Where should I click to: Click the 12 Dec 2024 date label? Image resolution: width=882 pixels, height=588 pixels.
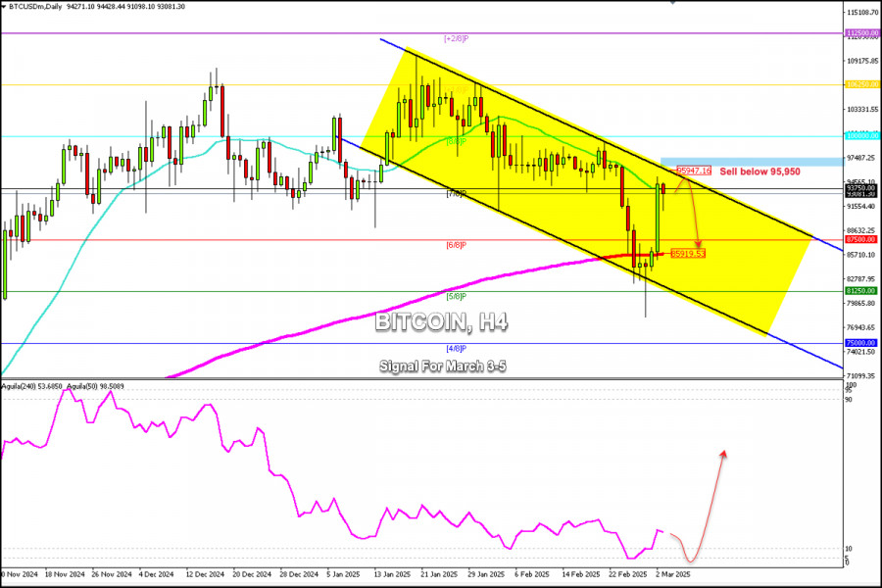(205, 574)
